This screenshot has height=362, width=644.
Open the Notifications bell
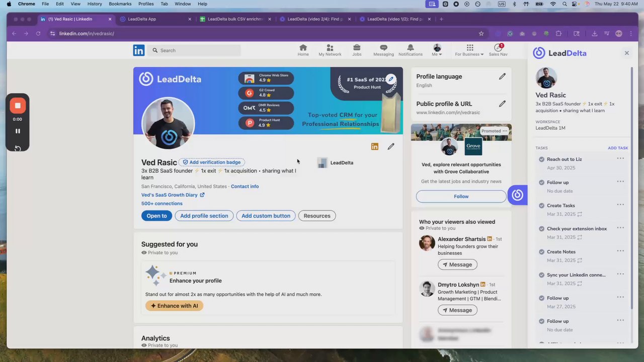(x=411, y=50)
